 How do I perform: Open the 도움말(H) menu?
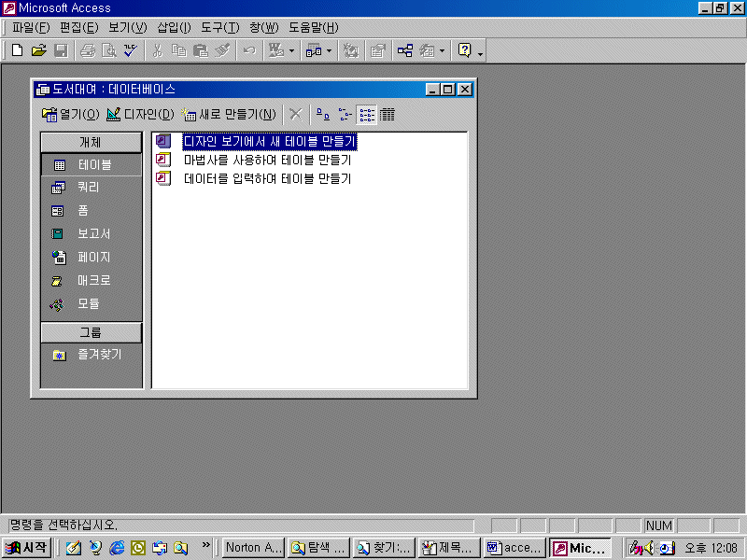[x=314, y=28]
